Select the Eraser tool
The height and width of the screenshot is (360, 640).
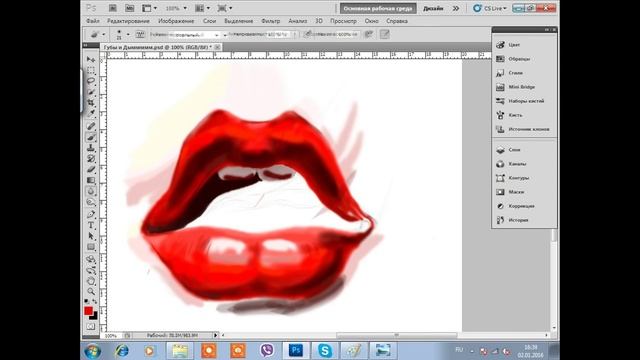[x=91, y=169]
